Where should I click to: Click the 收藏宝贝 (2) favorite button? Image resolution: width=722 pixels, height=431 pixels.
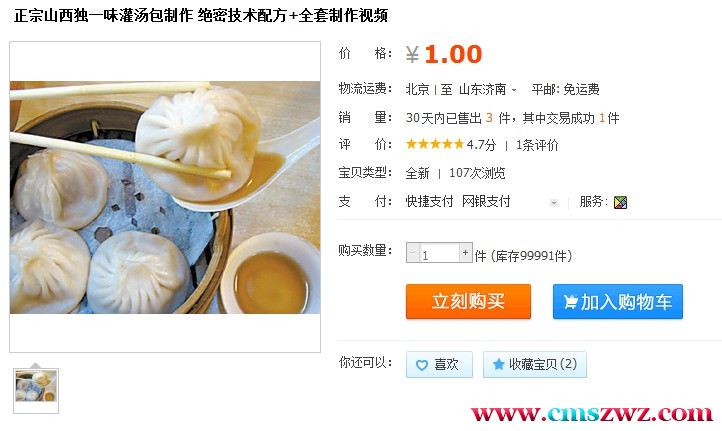click(x=535, y=365)
